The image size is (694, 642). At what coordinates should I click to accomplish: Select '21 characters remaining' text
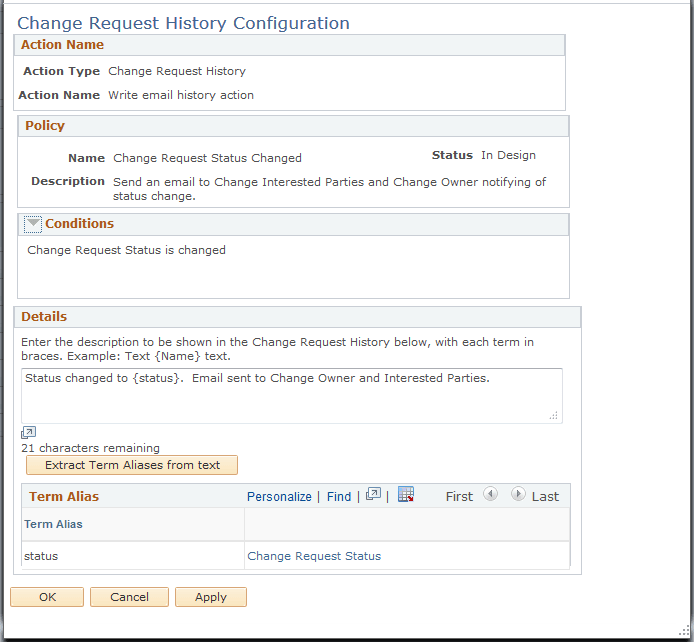(x=90, y=448)
